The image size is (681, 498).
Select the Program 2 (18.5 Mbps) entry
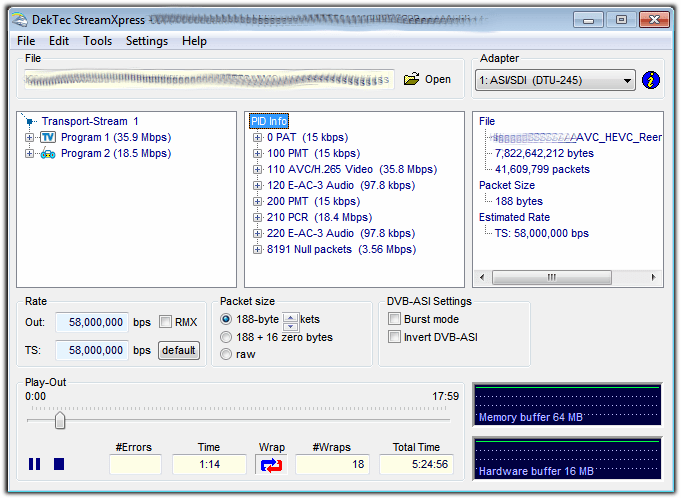(x=116, y=154)
